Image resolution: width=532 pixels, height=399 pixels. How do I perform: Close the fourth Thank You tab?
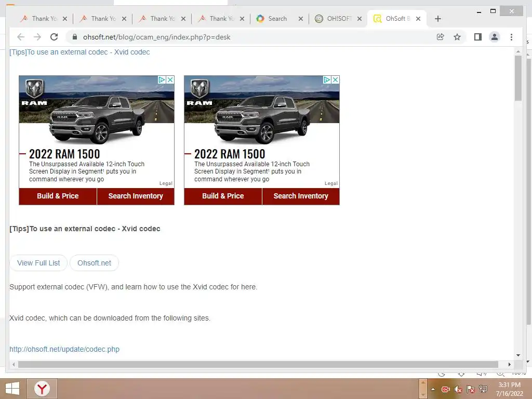242,19
